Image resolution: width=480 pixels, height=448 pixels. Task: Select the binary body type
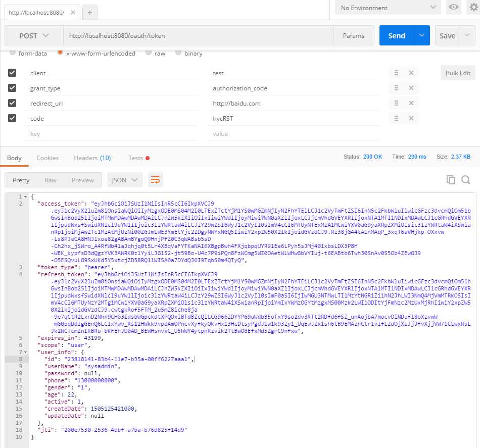click(178, 53)
